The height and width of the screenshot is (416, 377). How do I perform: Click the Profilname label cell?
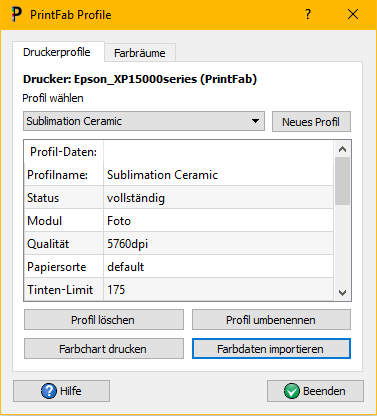tap(64, 175)
